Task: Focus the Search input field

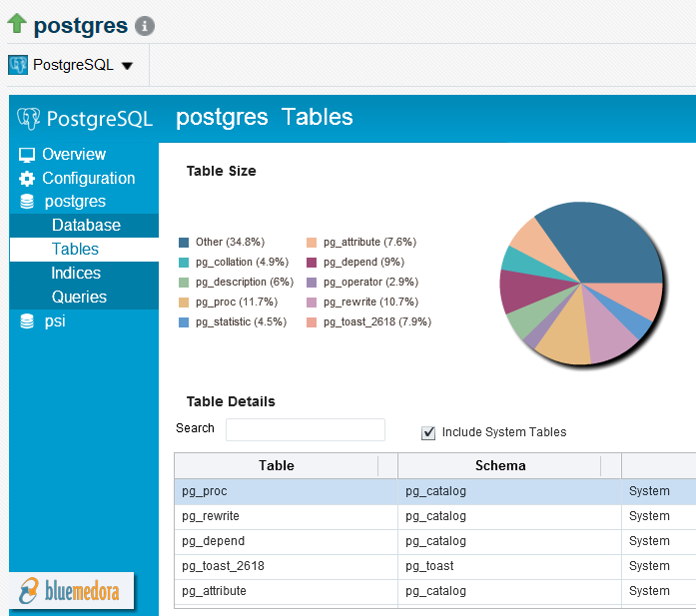Action: click(x=306, y=429)
